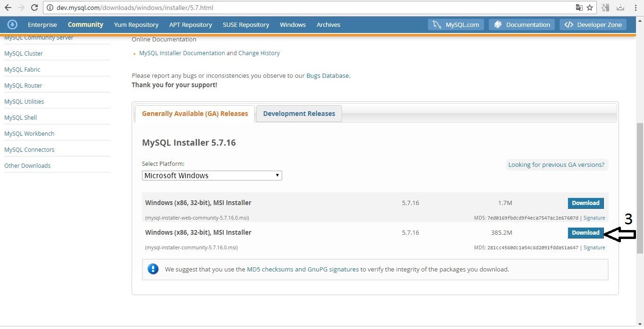Open MySQL Utilities sidebar link

[24, 101]
